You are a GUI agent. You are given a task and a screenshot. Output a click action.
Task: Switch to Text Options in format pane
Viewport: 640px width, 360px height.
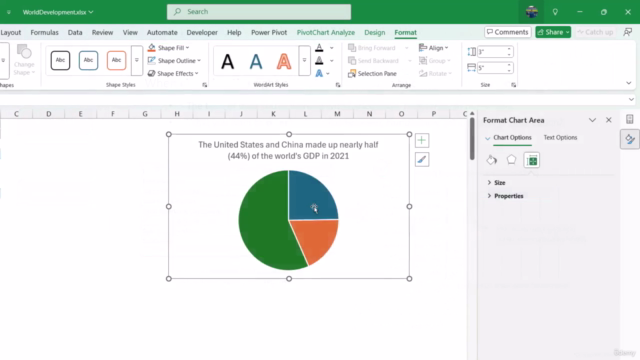(560, 138)
